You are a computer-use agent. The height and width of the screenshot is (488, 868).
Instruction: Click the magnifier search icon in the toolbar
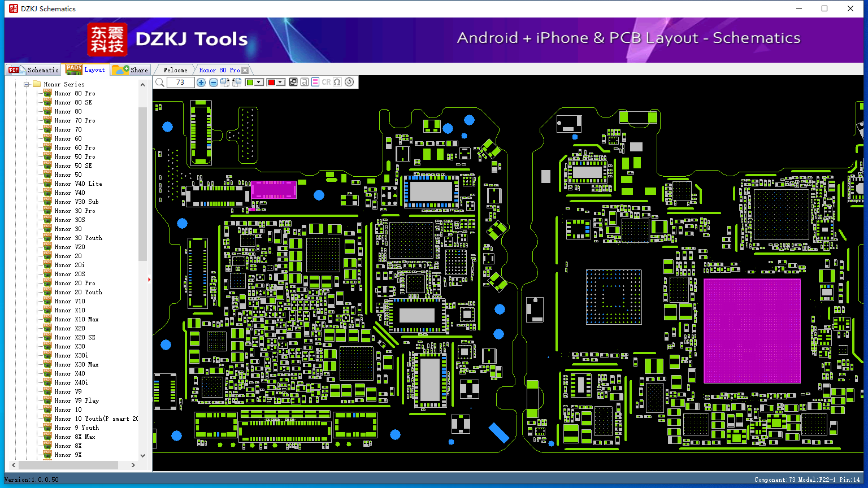click(160, 82)
